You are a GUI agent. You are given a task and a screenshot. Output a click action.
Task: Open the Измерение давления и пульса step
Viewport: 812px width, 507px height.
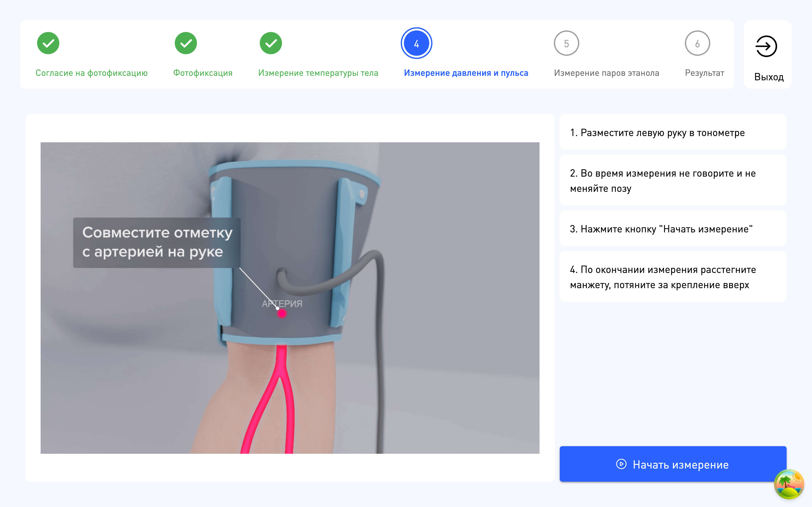click(466, 73)
